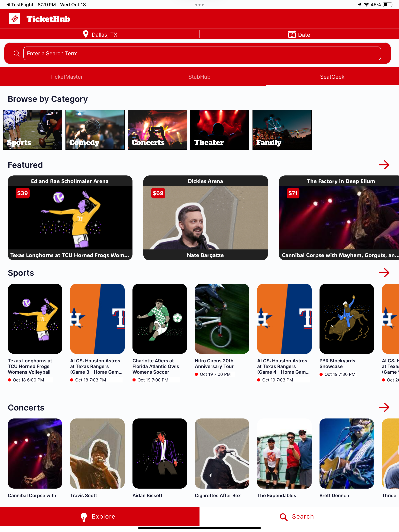Click the magnifier icon in search bar
This screenshot has height=532, width=399.
(17, 53)
